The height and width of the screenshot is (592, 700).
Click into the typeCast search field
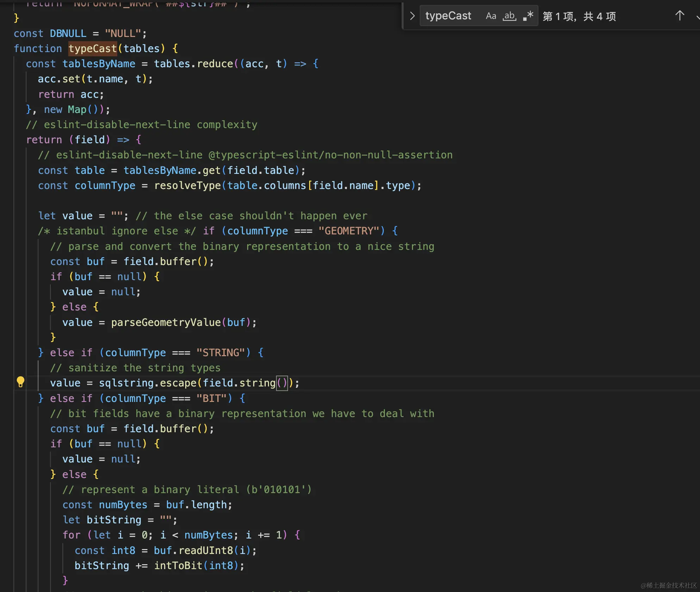coord(448,16)
